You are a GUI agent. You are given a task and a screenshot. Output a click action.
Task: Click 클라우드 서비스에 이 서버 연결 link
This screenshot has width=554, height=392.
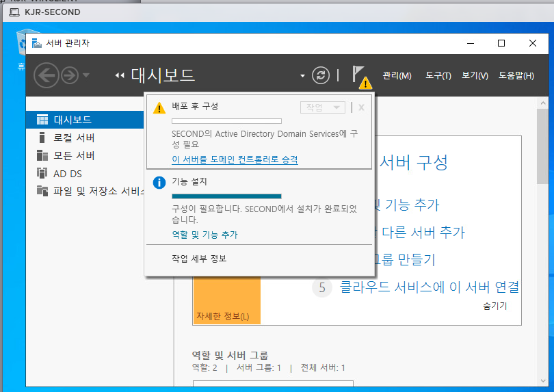(x=429, y=287)
